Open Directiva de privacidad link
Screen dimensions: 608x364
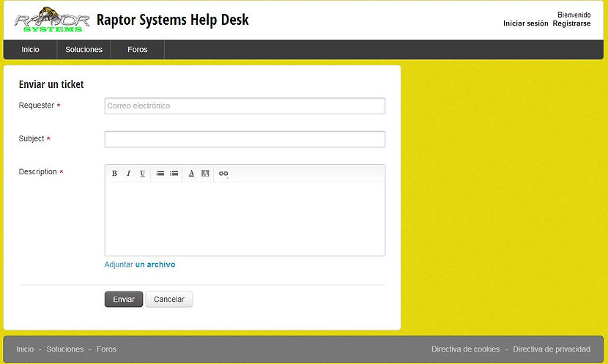[552, 349]
